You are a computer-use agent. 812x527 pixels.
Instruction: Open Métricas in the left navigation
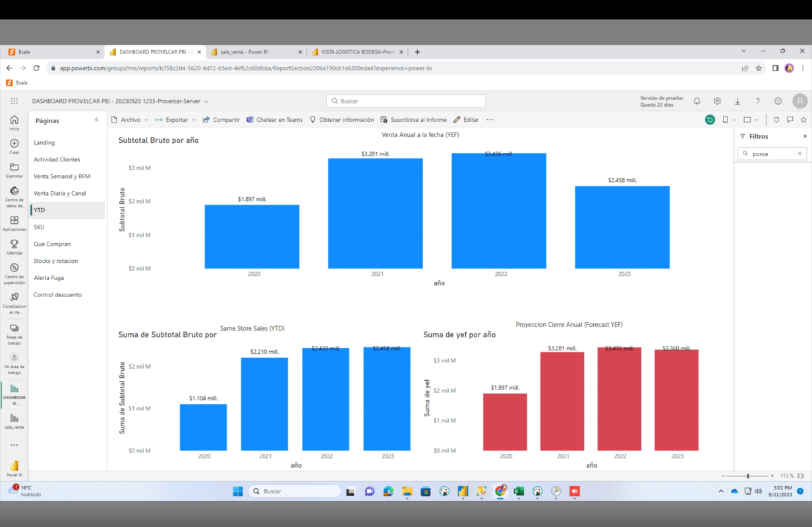pos(14,247)
